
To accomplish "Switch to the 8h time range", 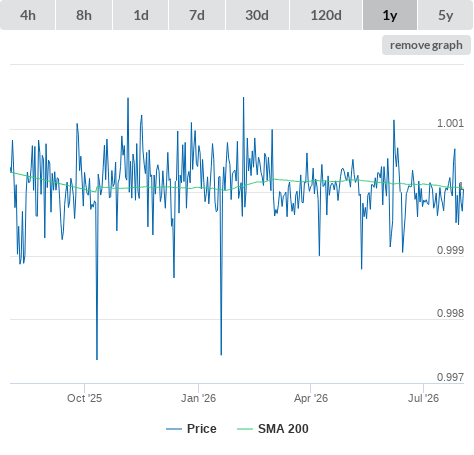I will pyautogui.click(x=84, y=15).
